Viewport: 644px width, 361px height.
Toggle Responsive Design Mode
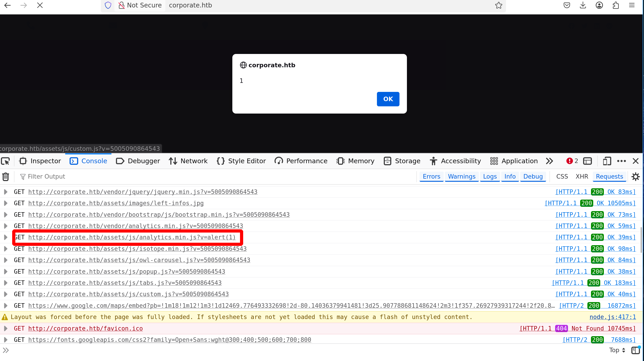(607, 161)
